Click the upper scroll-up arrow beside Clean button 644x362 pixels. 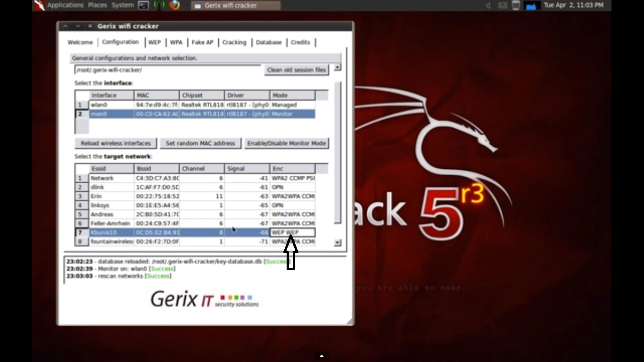(x=337, y=67)
